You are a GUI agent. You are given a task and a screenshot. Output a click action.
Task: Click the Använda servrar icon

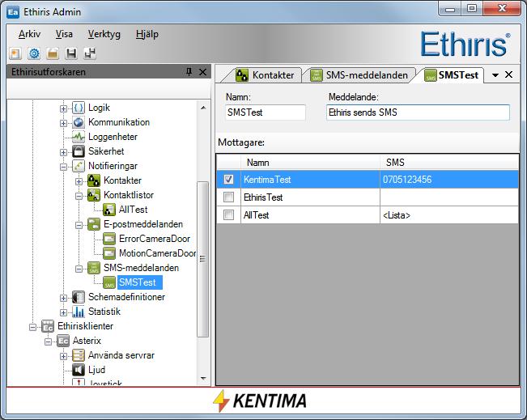(79, 355)
